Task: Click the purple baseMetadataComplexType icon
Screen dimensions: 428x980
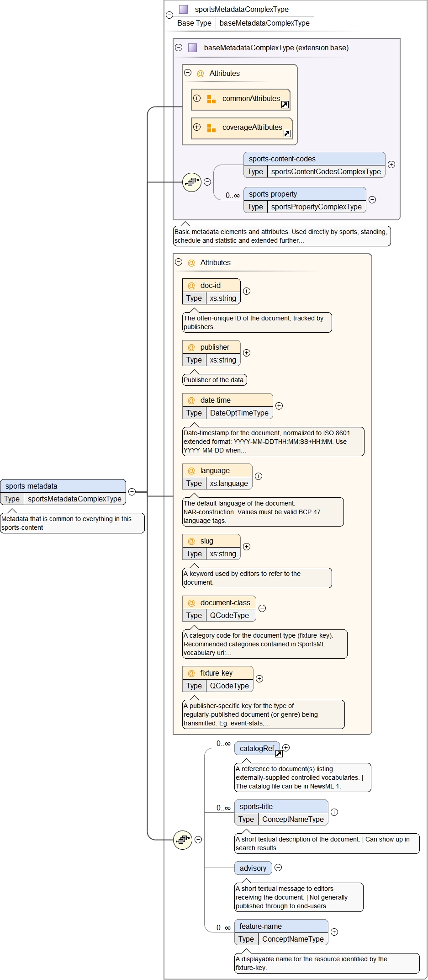Action: 193,48
